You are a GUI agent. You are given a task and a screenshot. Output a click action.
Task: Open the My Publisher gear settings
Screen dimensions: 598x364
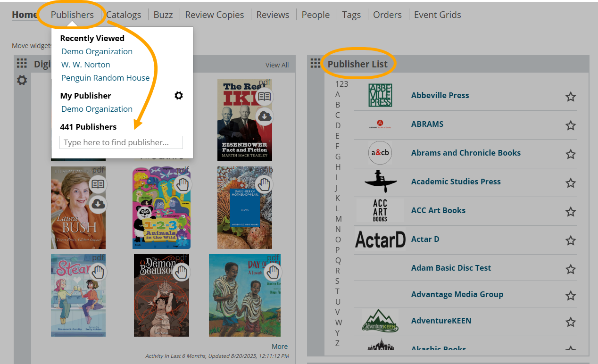click(x=178, y=96)
